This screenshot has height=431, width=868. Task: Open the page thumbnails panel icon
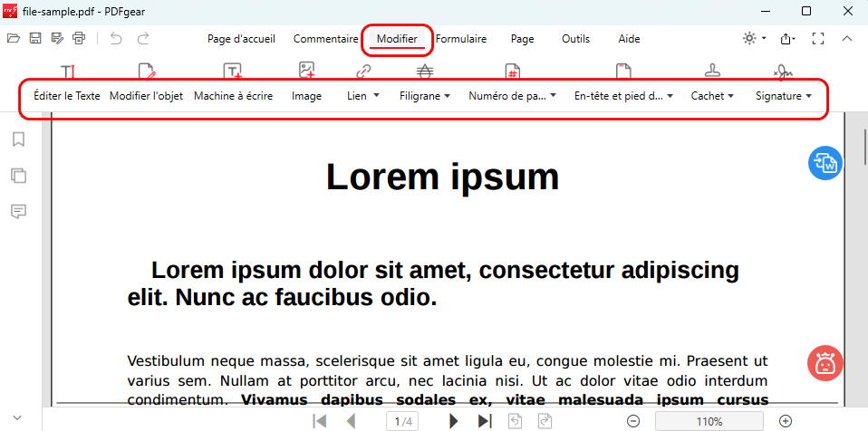19,176
